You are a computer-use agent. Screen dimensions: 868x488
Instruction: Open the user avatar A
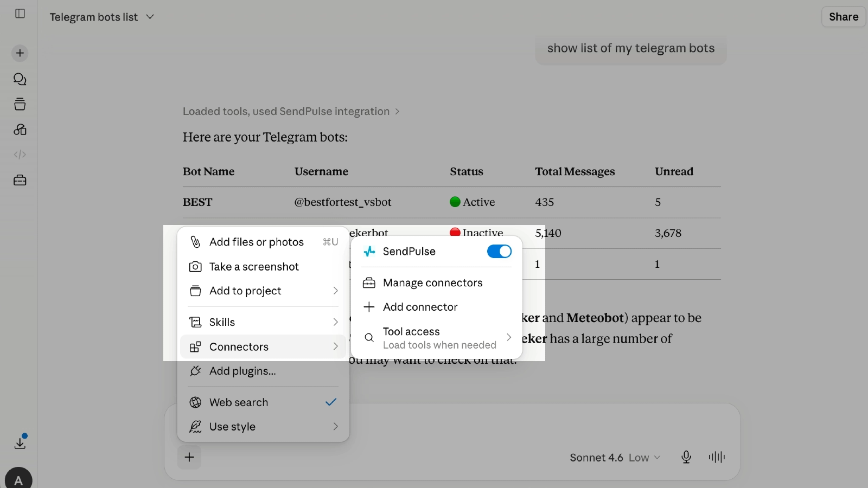[18, 479]
